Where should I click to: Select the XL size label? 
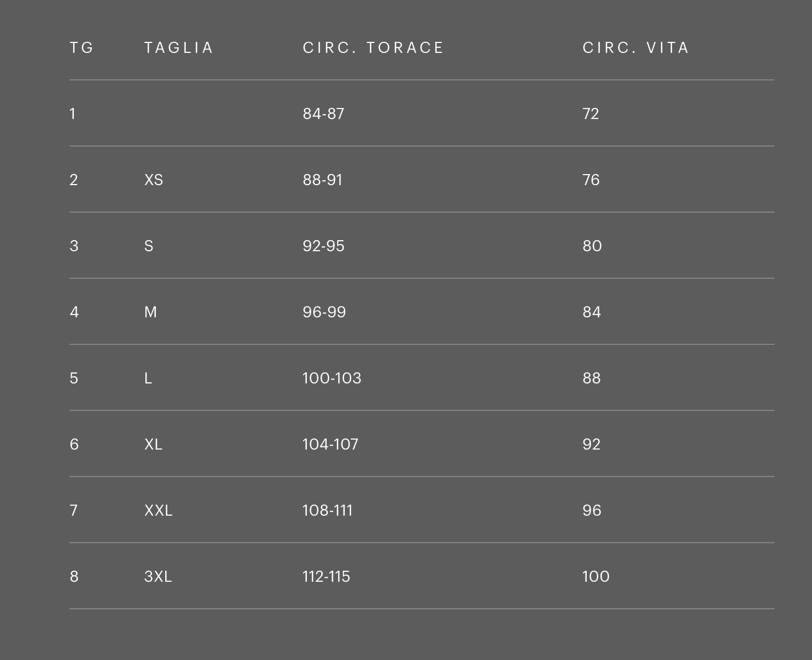153,445
